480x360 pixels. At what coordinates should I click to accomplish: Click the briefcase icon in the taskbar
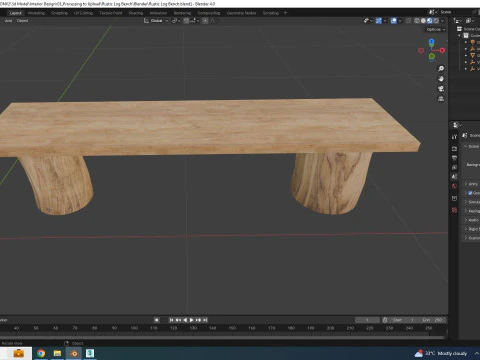(x=18, y=353)
